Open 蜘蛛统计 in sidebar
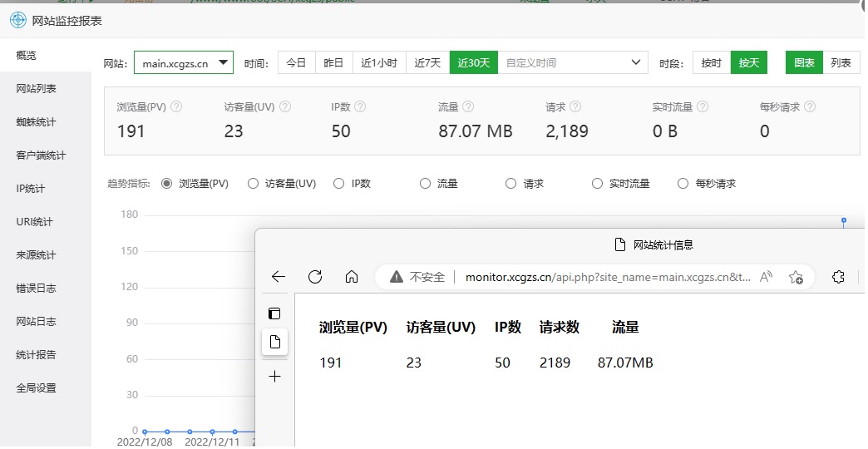The width and height of the screenshot is (868, 449). click(x=46, y=121)
